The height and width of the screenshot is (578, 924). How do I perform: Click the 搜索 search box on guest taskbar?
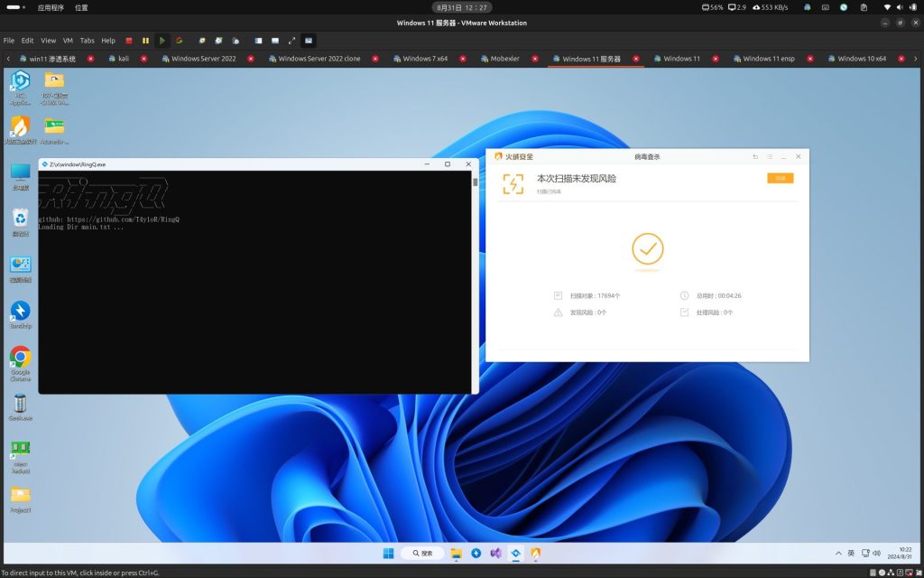tap(422, 554)
